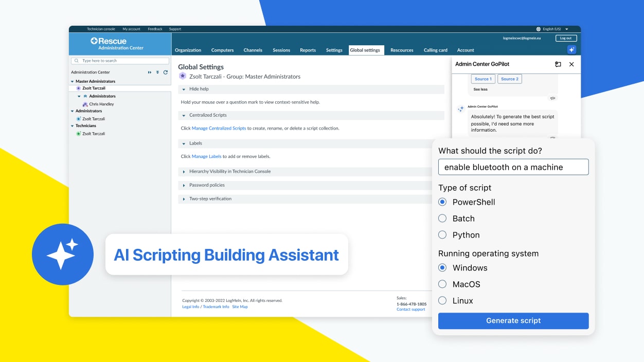The height and width of the screenshot is (362, 644).
Task: Switch to the Computers tab
Action: (x=222, y=50)
